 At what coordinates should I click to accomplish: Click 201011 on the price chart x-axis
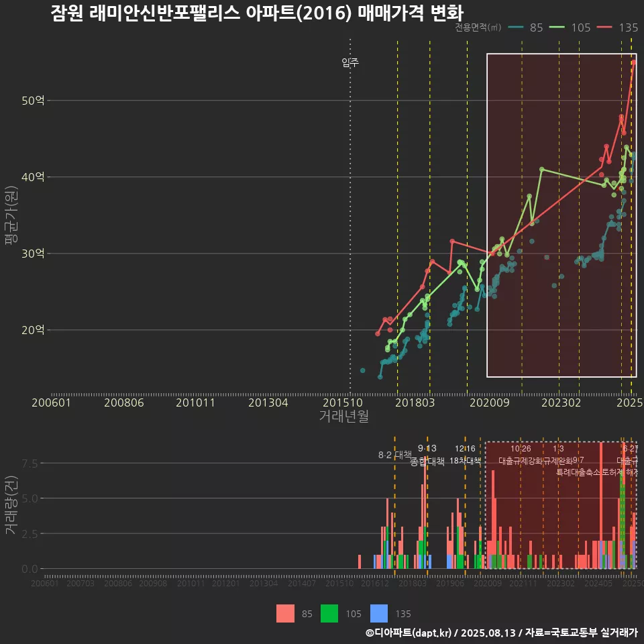click(x=195, y=402)
